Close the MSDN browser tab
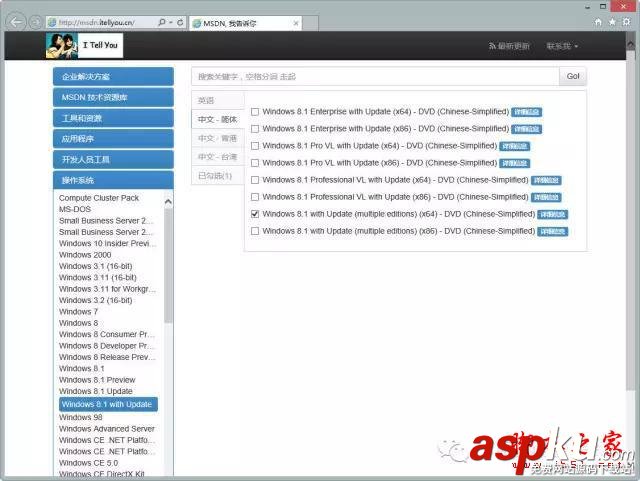This screenshot has width=640, height=481. pyautogui.click(x=296, y=23)
